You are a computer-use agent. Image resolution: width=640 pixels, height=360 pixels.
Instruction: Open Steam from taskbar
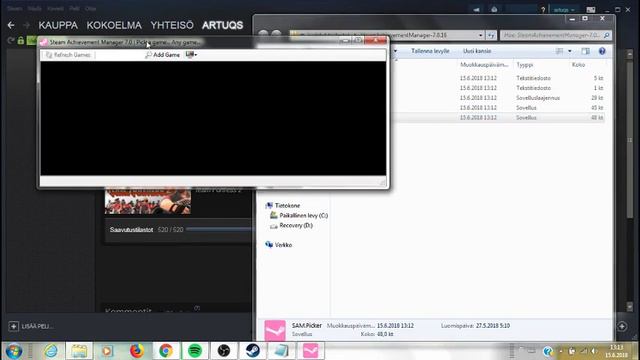pos(252,351)
